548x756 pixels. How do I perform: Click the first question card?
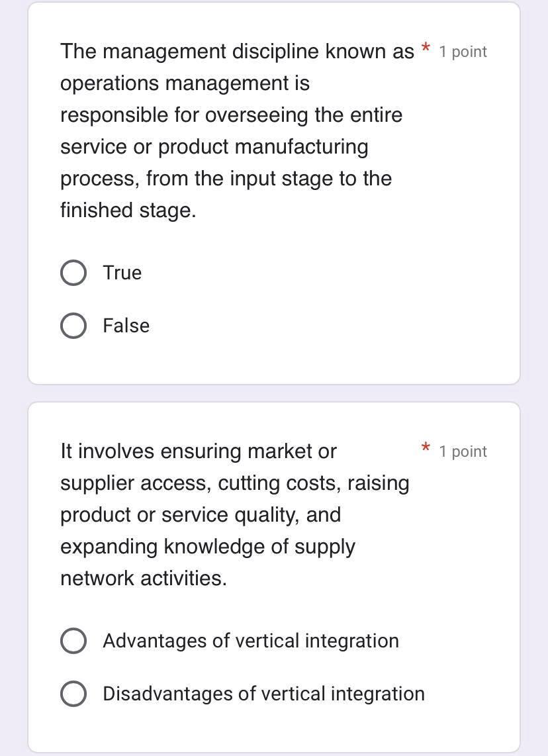(x=274, y=192)
